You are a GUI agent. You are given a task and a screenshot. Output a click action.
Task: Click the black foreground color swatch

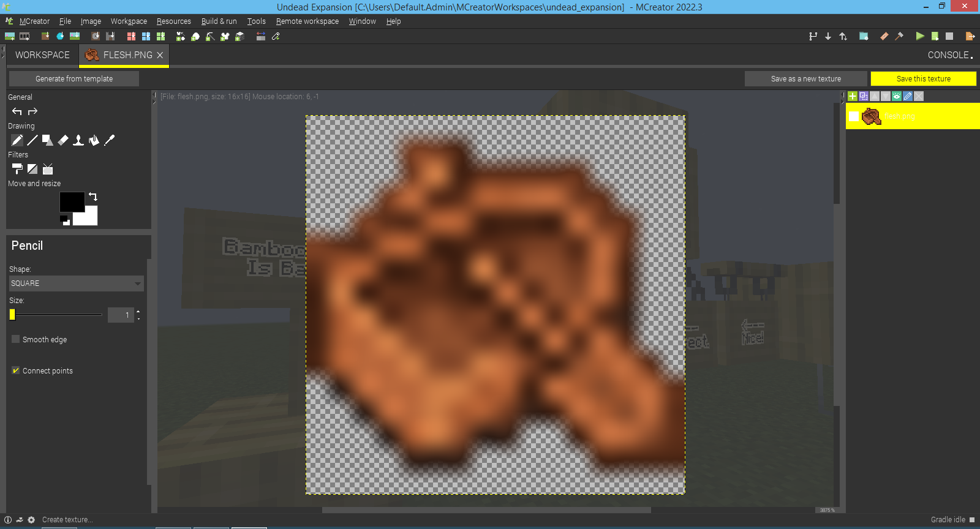tap(72, 202)
